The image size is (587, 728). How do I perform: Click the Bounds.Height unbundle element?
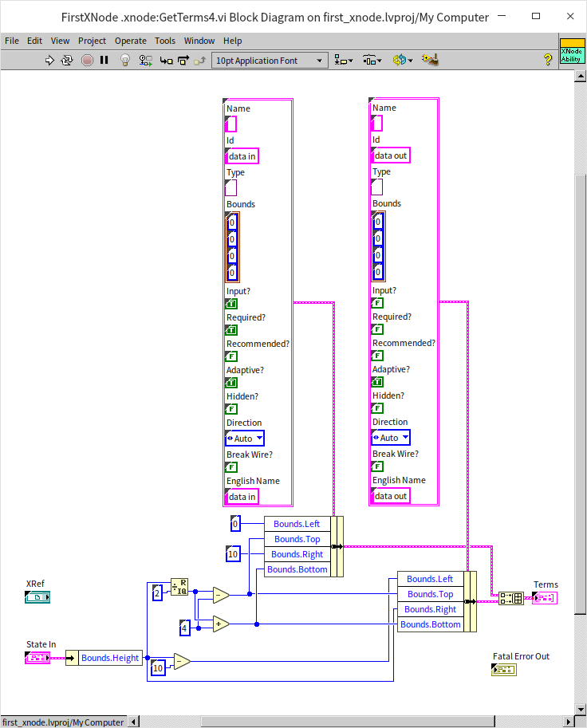[x=110, y=658]
